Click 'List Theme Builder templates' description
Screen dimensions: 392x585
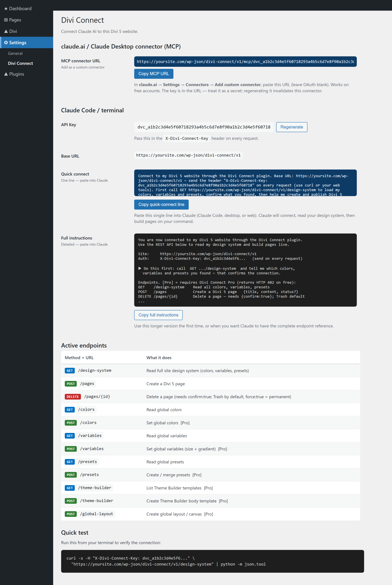(174, 488)
